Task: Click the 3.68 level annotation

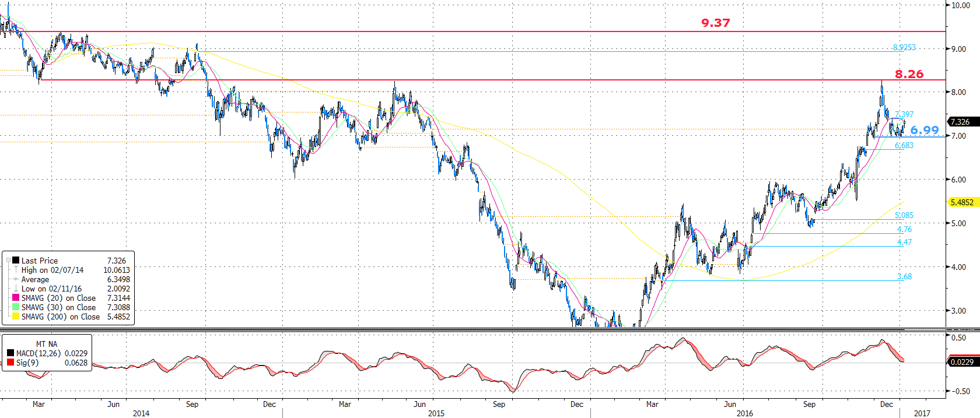Action: coord(904,276)
